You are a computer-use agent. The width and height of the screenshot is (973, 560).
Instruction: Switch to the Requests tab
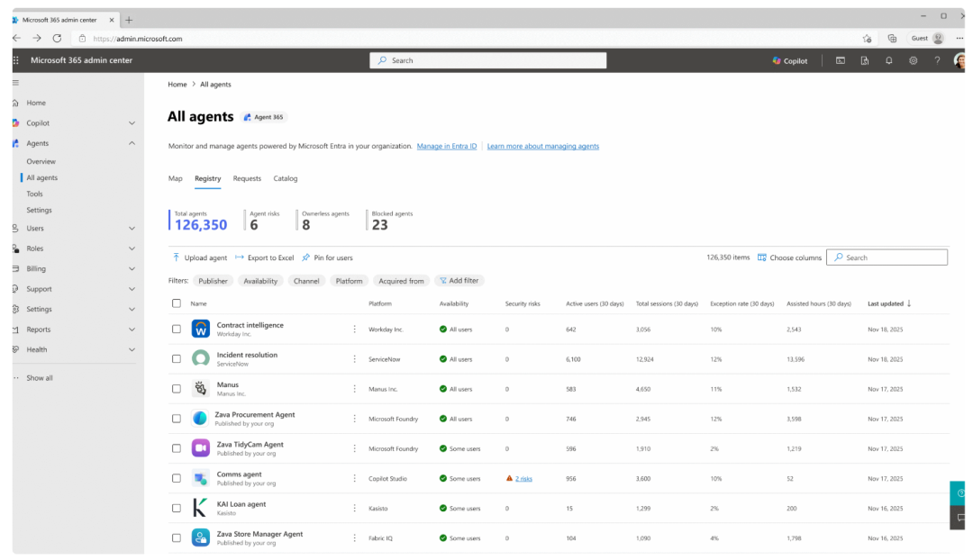tap(247, 178)
